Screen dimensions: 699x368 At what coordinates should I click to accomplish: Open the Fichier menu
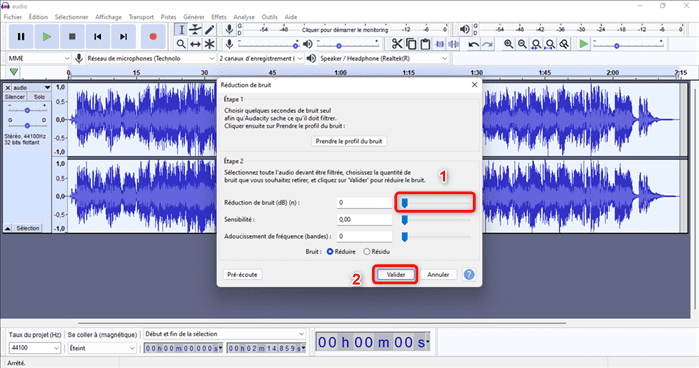tap(12, 17)
